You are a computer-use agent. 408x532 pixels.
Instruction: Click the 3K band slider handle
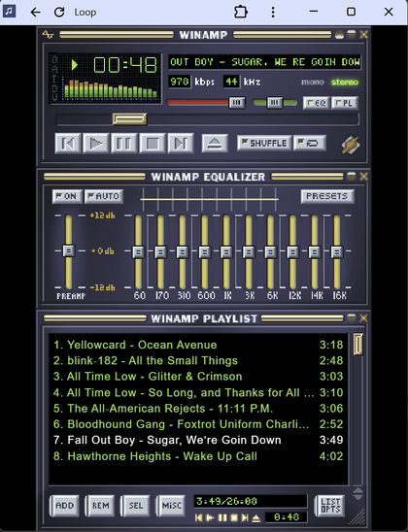point(249,252)
